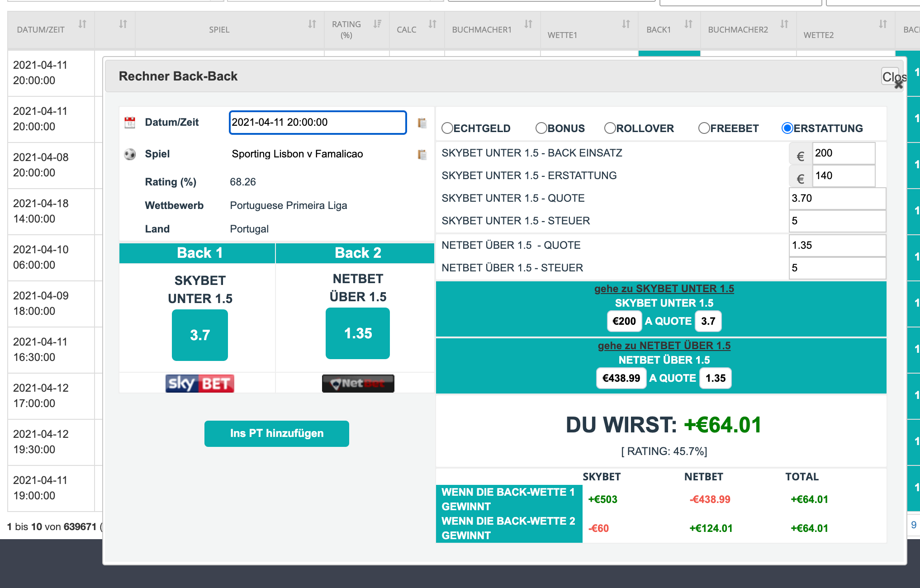
Task: Sort by DATUM/ZEIT column arrows
Action: pos(82,24)
